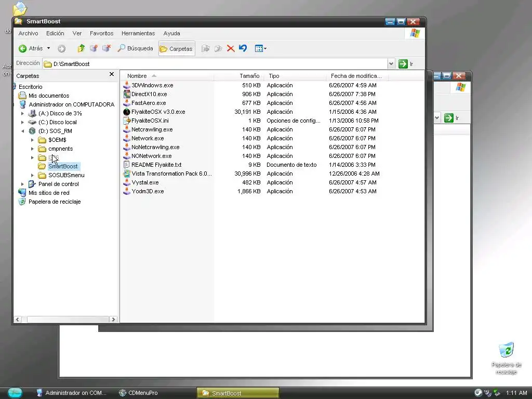Select the Yodm3D.exe file icon
The image size is (532, 399).
127,191
